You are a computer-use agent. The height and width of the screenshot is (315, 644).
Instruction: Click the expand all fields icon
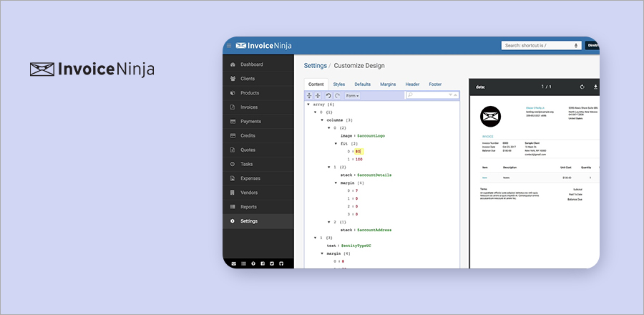[x=310, y=96]
